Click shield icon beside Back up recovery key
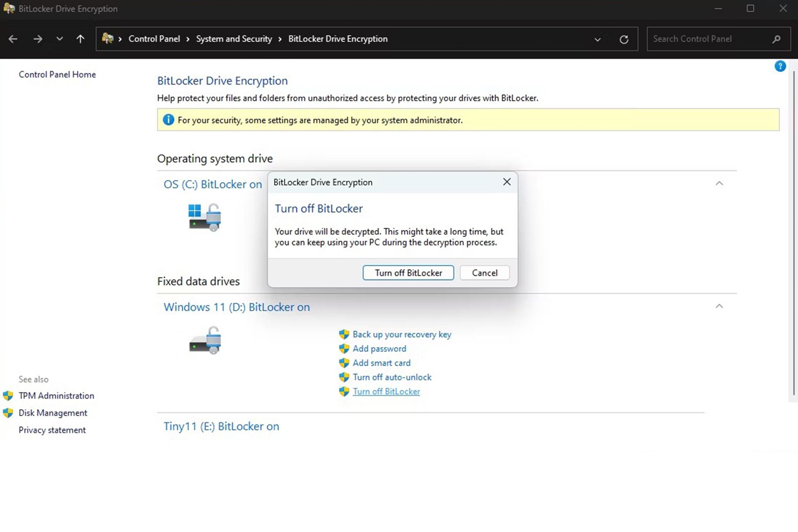This screenshot has width=798, height=532. [x=344, y=335]
